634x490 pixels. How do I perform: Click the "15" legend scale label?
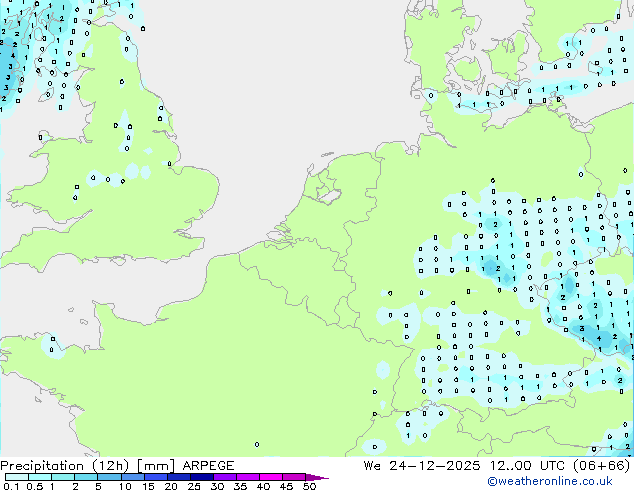[x=148, y=486]
